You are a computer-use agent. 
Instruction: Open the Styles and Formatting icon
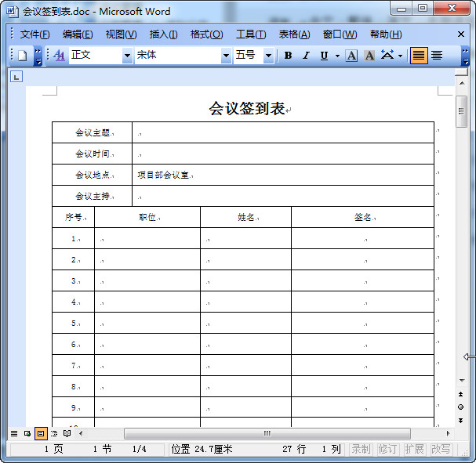pyautogui.click(x=59, y=56)
